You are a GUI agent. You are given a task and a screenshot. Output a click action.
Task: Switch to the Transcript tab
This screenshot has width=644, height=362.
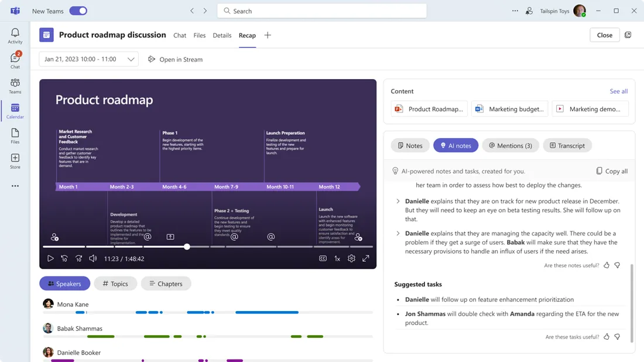pyautogui.click(x=567, y=145)
